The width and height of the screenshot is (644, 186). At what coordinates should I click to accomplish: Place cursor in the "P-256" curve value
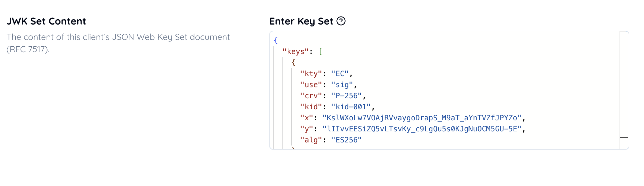(x=347, y=96)
